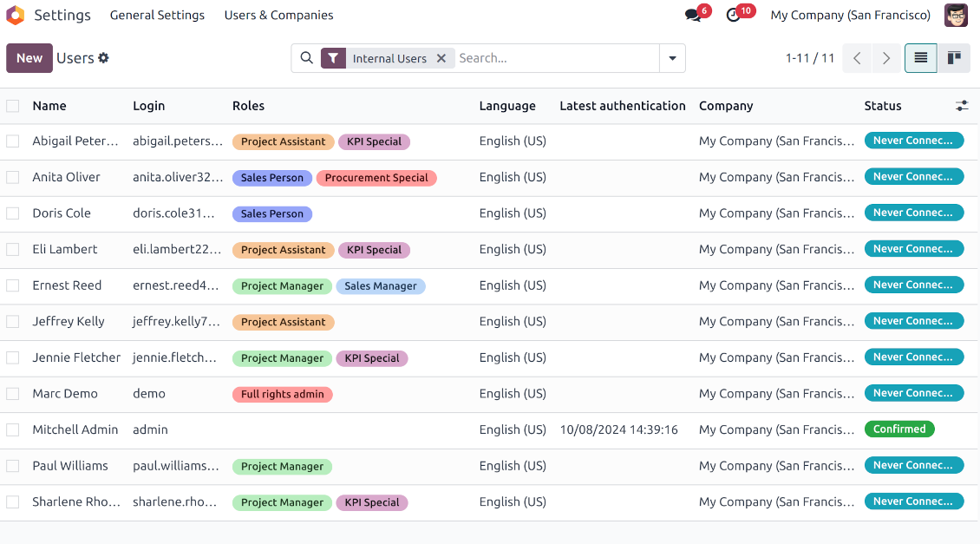Tick the select-all checkbox in header

tap(13, 106)
